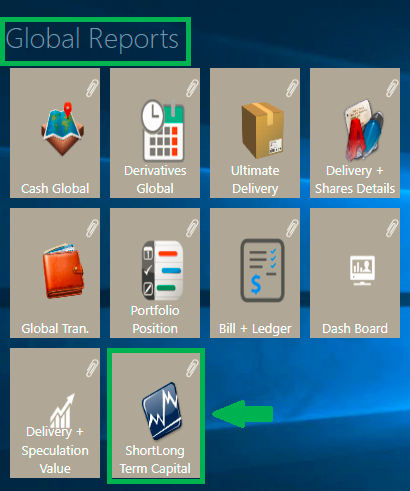Open the Derivatives Global calendar icon
The image size is (410, 491).
(163, 131)
